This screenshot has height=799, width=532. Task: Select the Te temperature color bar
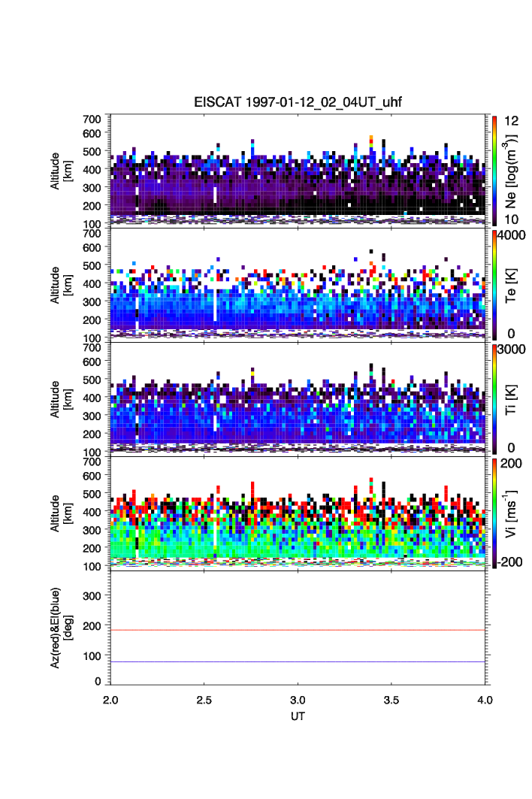(x=494, y=285)
